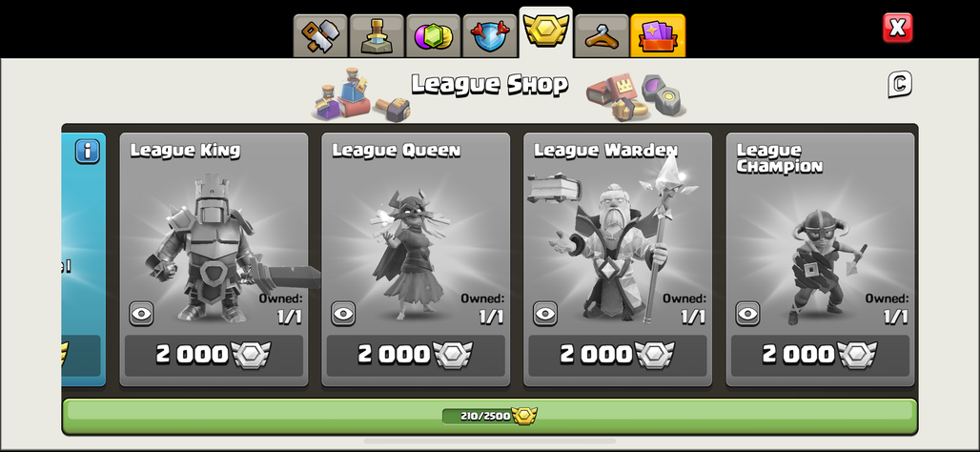Open the purple cards offers tab
The height and width of the screenshot is (452, 980).
click(x=658, y=35)
